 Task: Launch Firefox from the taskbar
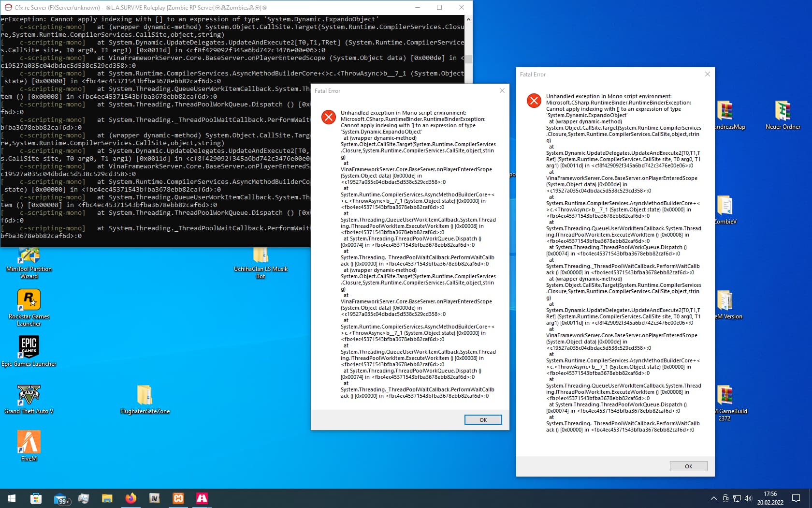pyautogui.click(x=130, y=498)
